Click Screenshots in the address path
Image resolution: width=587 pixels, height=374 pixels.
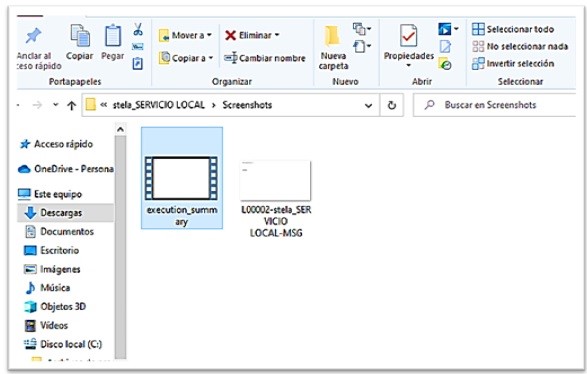(x=247, y=105)
